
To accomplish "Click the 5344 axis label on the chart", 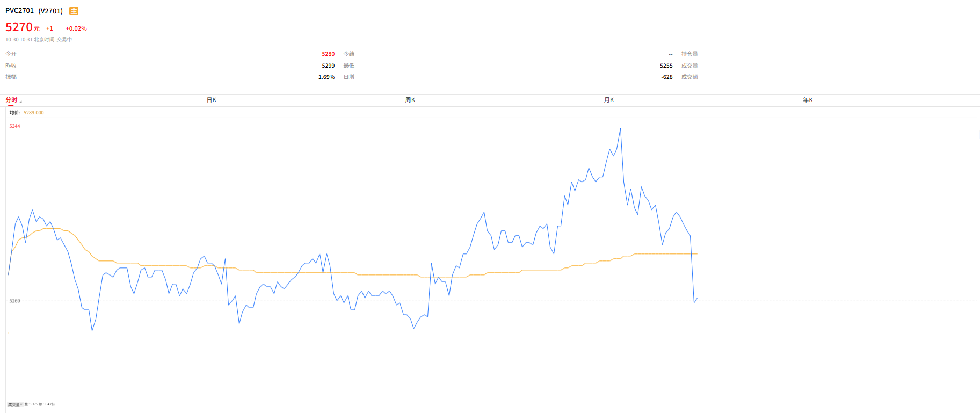I will (14, 126).
